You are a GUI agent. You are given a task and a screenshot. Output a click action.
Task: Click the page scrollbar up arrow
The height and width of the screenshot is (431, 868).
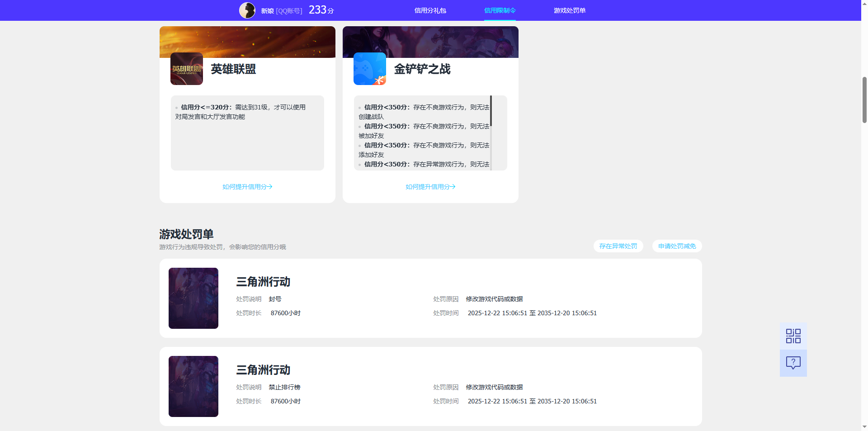864,4
